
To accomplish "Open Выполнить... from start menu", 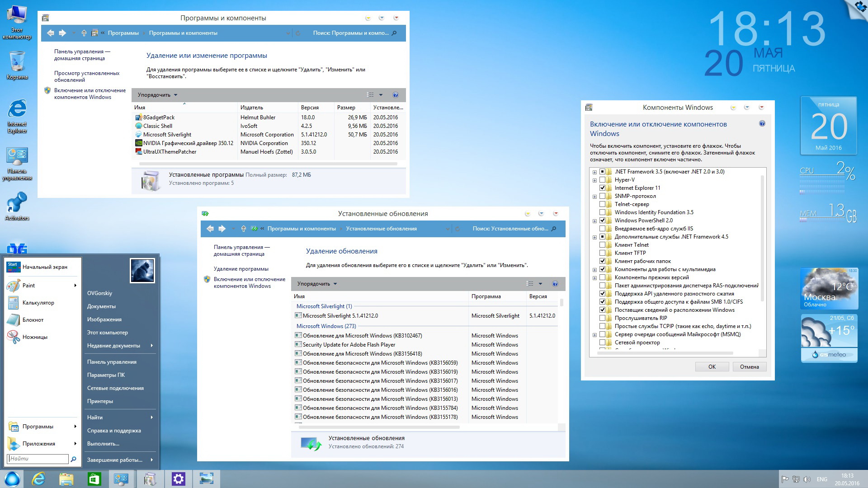I will coord(103,444).
